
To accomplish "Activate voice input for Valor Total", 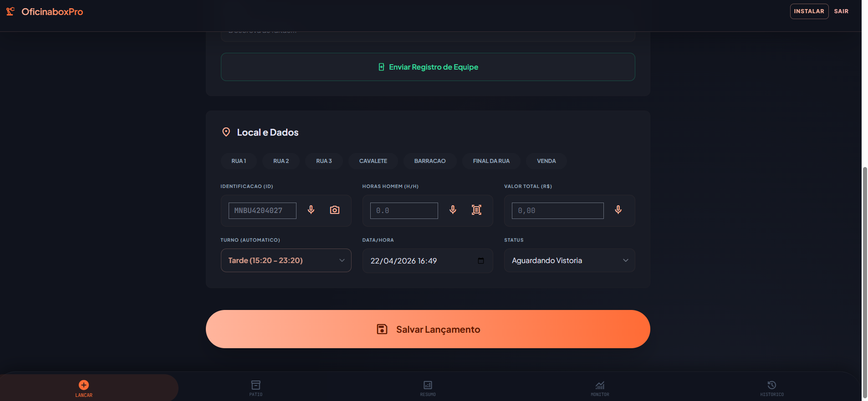I will (x=618, y=210).
